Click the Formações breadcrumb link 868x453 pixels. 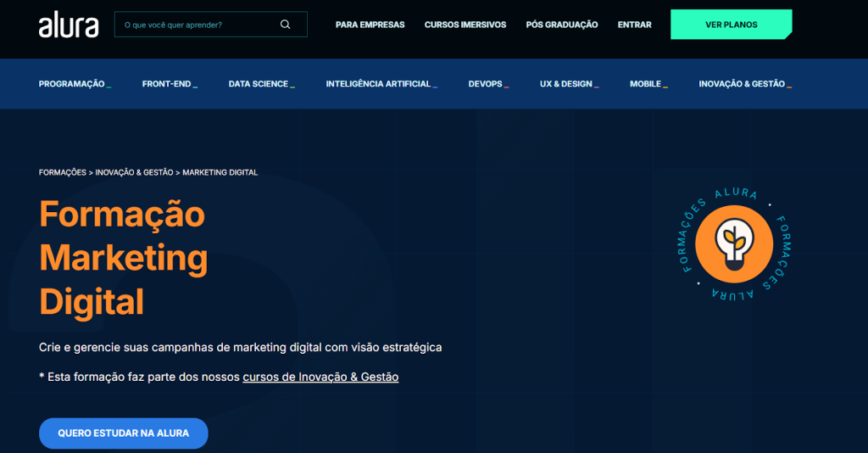(x=63, y=172)
